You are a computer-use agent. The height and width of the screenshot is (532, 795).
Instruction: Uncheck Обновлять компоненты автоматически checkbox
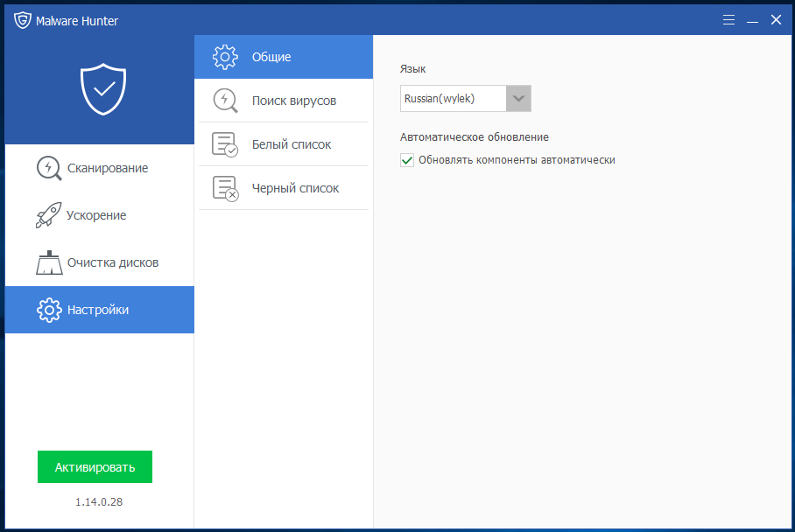[407, 160]
